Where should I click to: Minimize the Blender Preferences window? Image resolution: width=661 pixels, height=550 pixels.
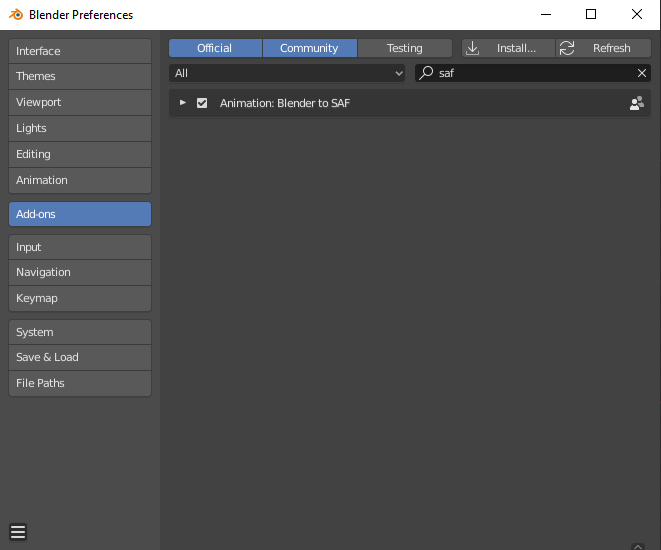546,14
